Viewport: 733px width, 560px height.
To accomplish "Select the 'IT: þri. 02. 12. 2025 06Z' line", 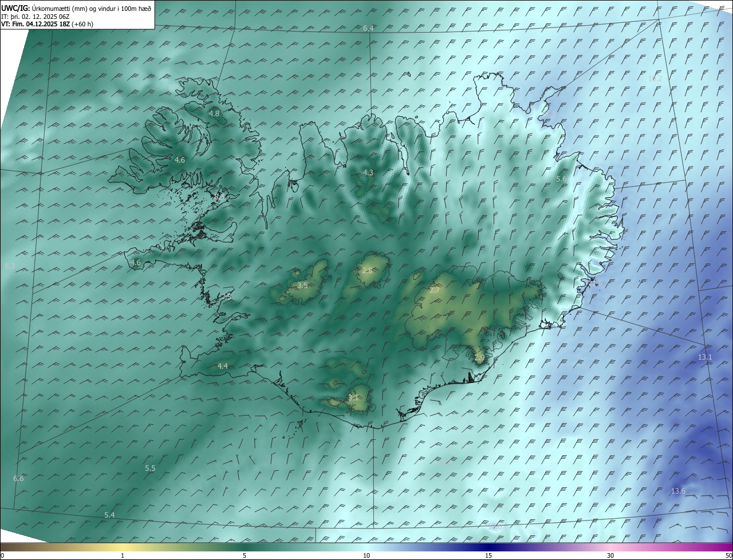I will [x=36, y=17].
